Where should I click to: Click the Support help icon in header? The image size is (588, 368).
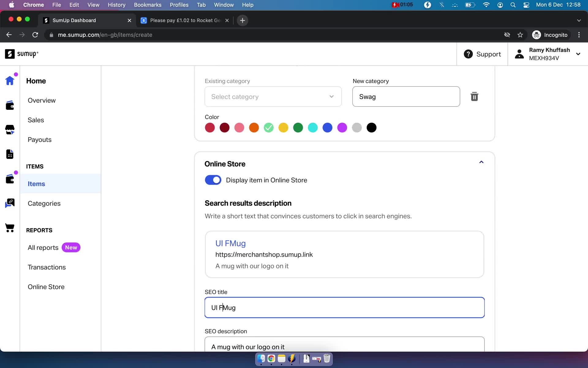pyautogui.click(x=469, y=54)
